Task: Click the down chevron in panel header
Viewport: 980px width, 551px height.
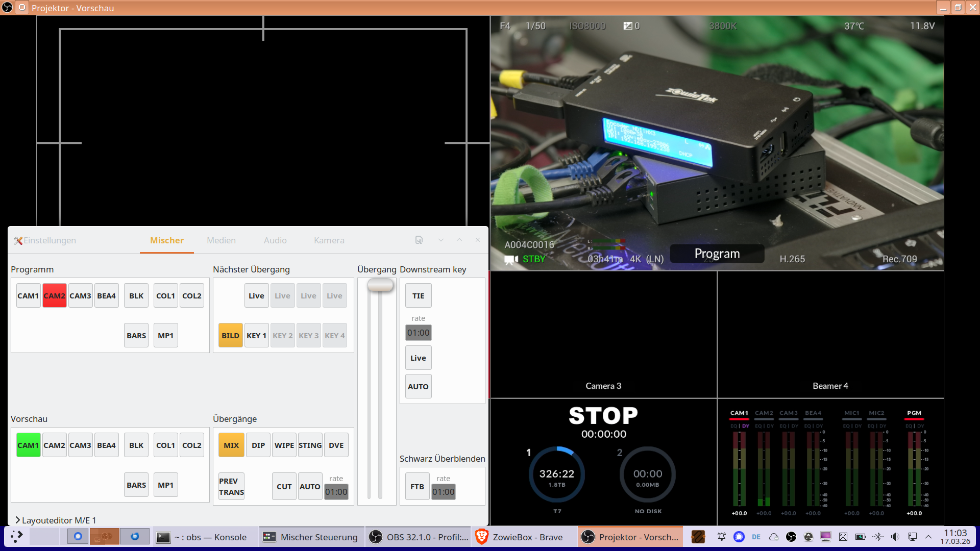Action: click(x=440, y=240)
